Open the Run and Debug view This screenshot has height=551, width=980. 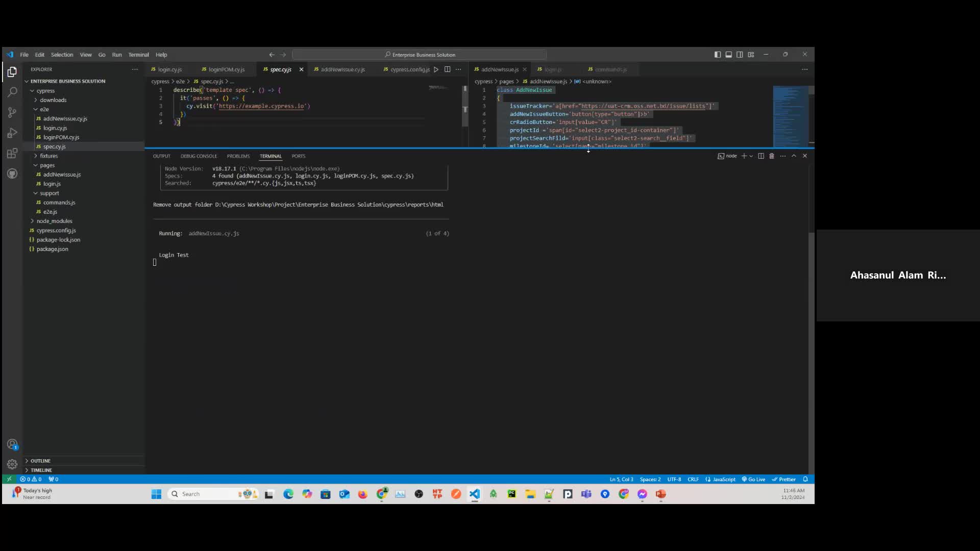(x=12, y=133)
